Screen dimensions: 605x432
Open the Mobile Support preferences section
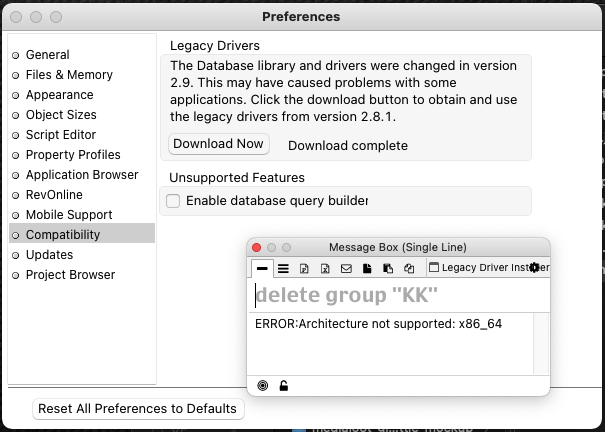[x=69, y=215]
